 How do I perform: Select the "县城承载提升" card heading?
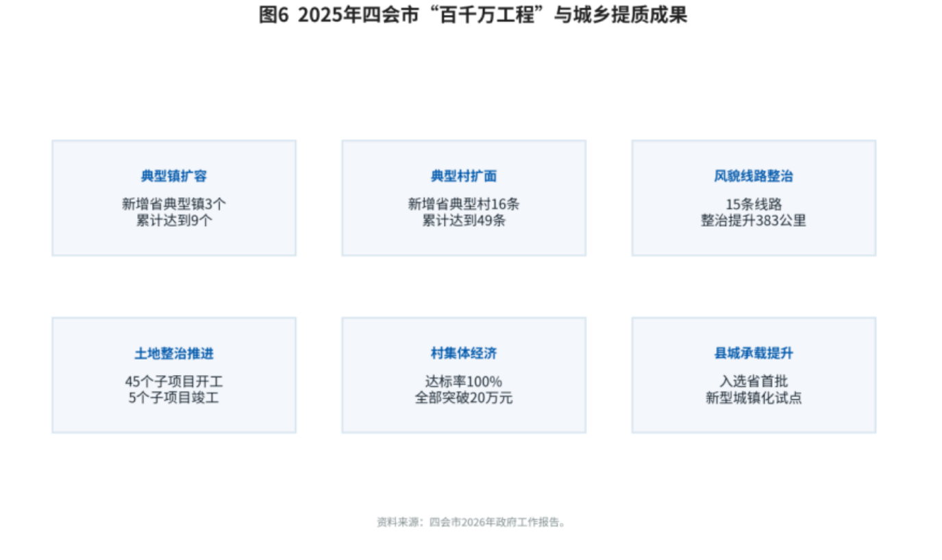coord(754,354)
